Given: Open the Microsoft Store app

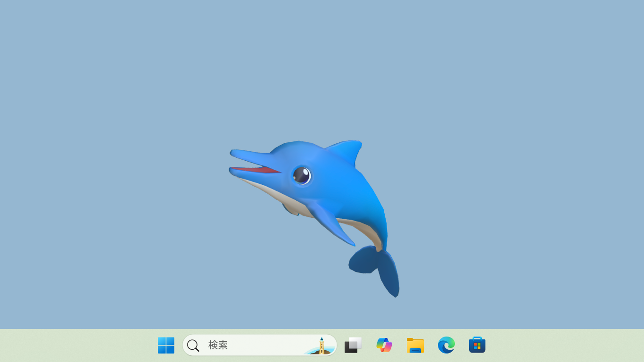Looking at the screenshot, I should pos(477,345).
